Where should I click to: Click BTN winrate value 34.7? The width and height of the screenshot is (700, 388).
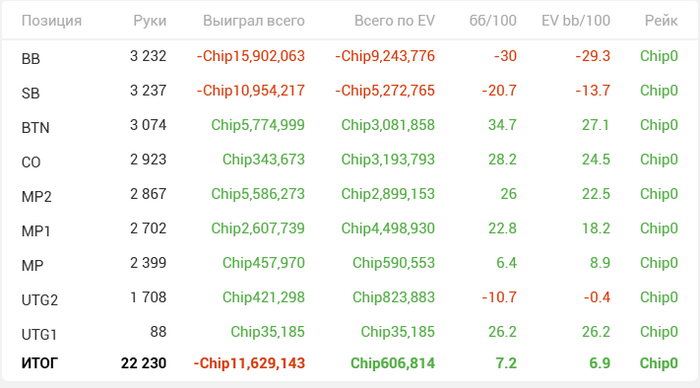[502, 125]
